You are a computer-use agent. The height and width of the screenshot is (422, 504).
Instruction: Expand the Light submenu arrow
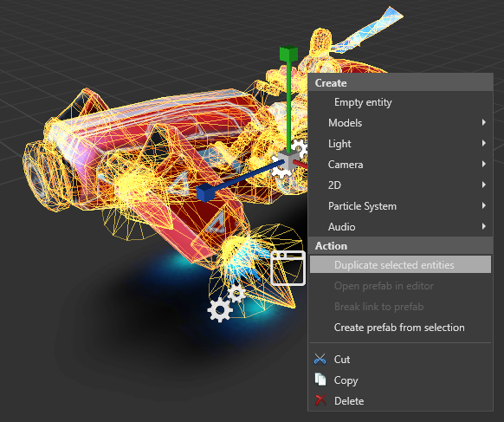click(x=484, y=143)
